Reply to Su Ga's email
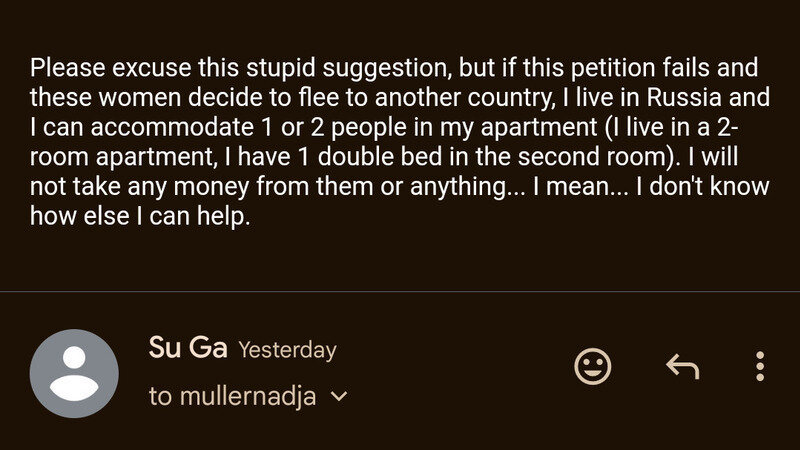Viewport: 800px width, 450px height. tap(682, 367)
